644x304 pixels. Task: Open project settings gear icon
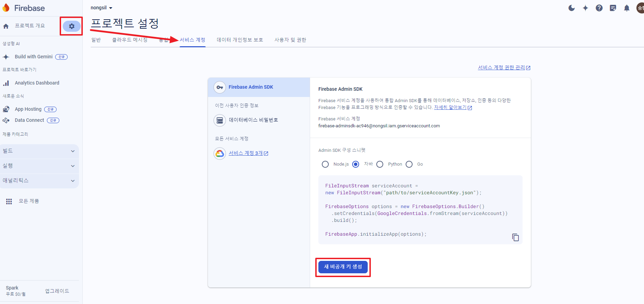point(72,26)
